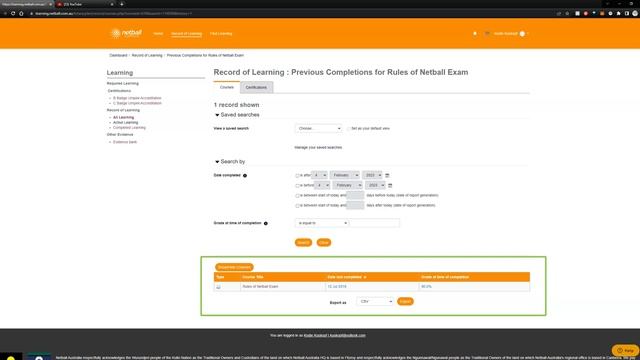This screenshot has width=640, height=360.
Task: Open the day dropdown for 'is after'
Action: (x=319, y=175)
